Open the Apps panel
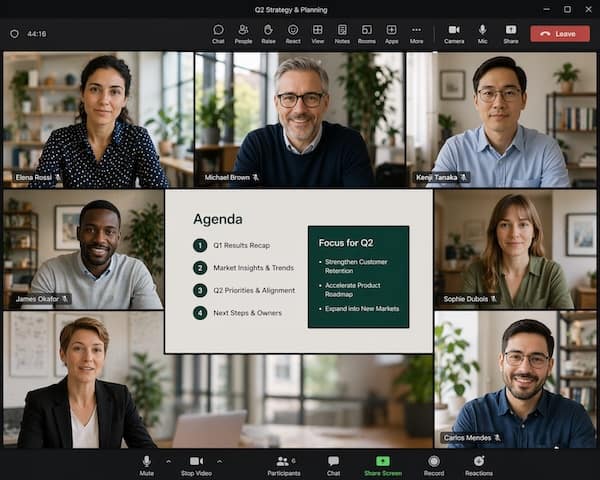Viewport: 600px width, 480px height. (x=391, y=34)
